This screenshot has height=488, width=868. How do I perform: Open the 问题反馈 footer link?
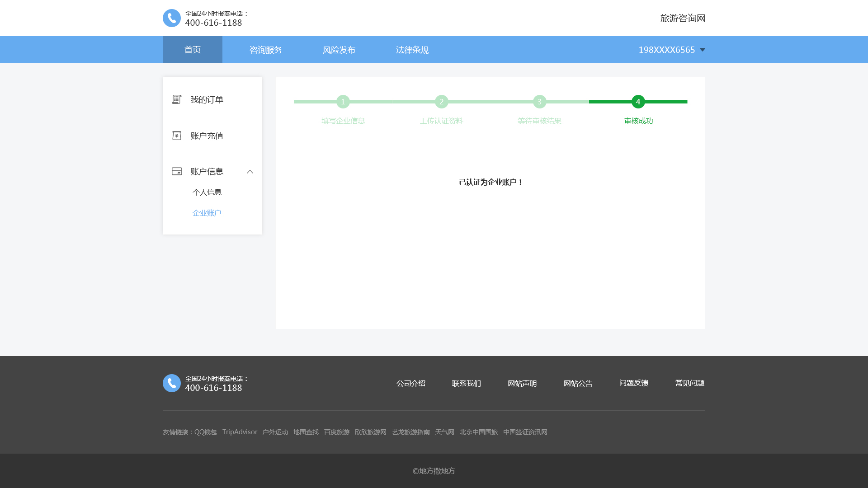(634, 383)
